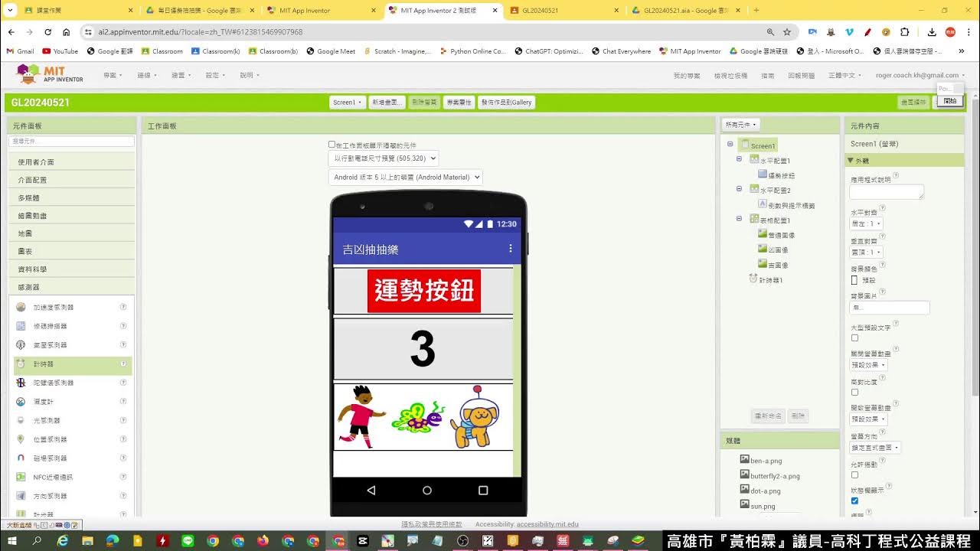Open help icon beside 加速度感測器
The width and height of the screenshot is (980, 551).
pos(123,307)
